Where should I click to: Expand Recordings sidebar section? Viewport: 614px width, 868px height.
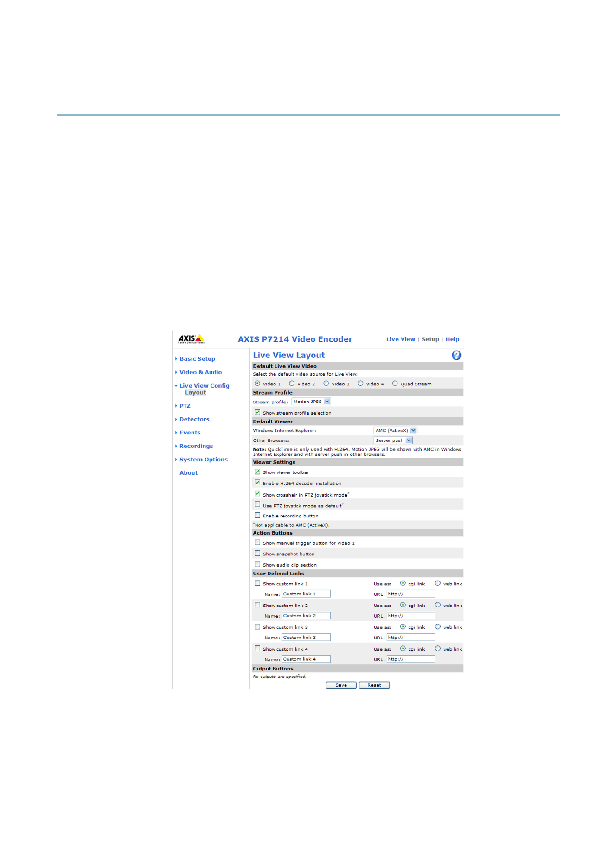tap(196, 446)
